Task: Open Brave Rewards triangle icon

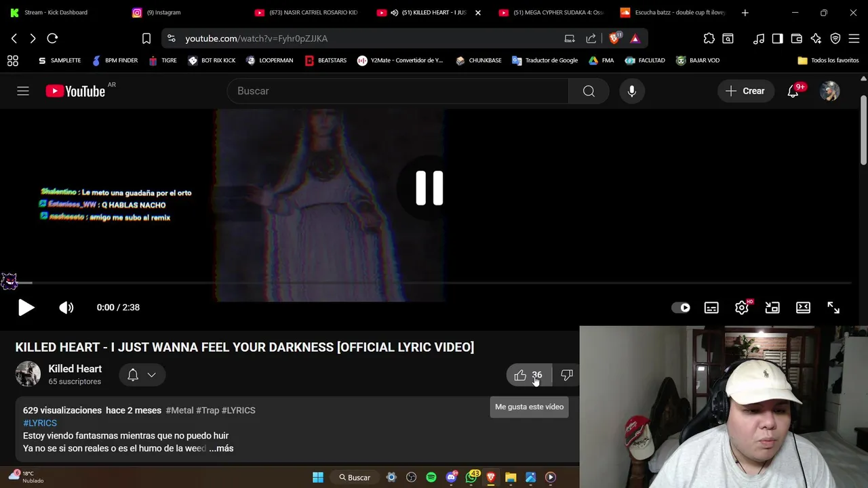Action: (635, 39)
